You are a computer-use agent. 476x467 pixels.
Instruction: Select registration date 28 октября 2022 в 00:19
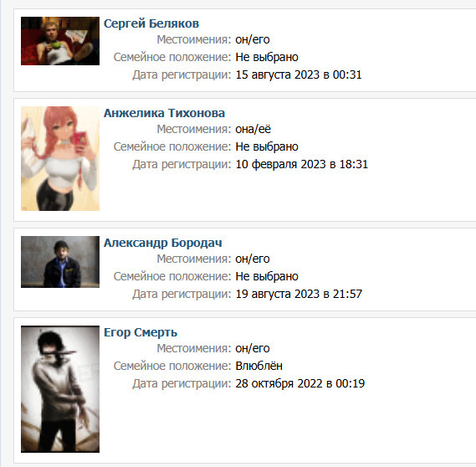click(300, 383)
